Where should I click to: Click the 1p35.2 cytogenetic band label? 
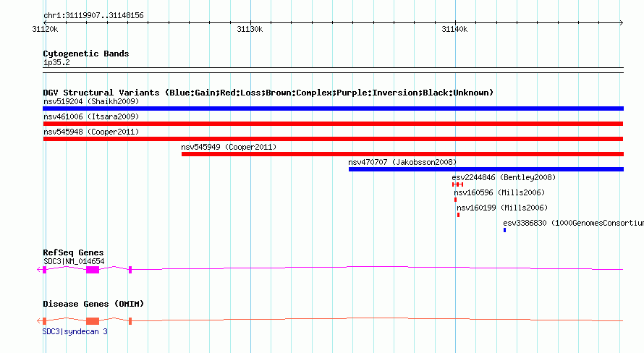56,62
